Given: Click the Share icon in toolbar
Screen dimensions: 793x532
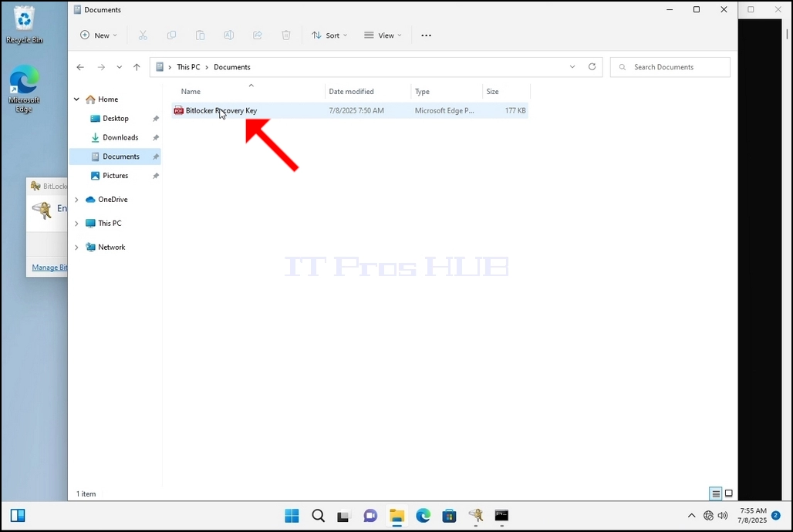Looking at the screenshot, I should [x=258, y=35].
